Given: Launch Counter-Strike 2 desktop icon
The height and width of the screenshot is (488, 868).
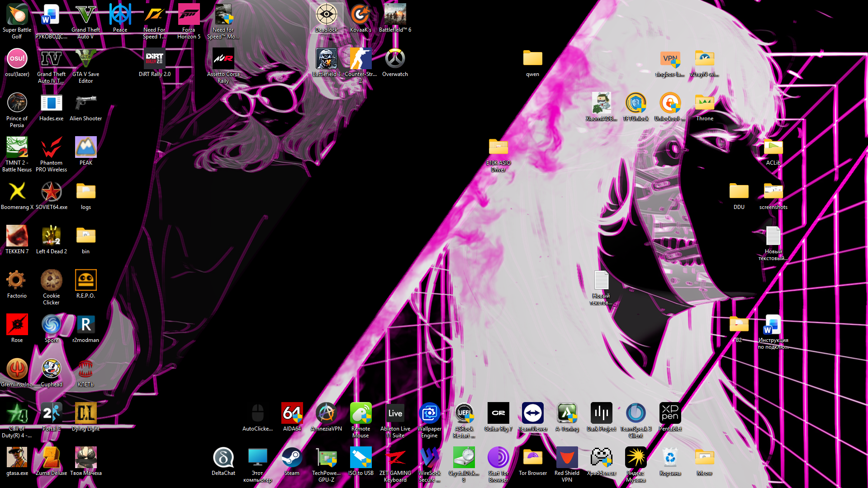Looking at the screenshot, I should point(361,65).
